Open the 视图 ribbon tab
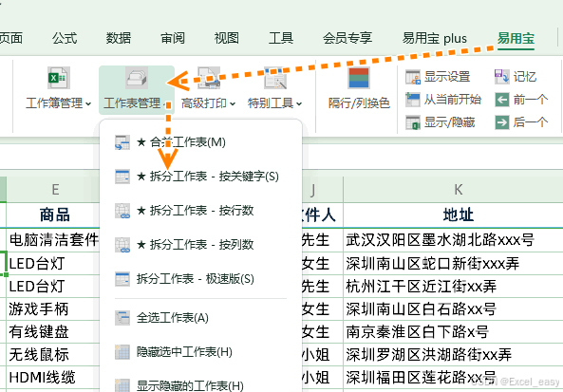 (x=227, y=38)
